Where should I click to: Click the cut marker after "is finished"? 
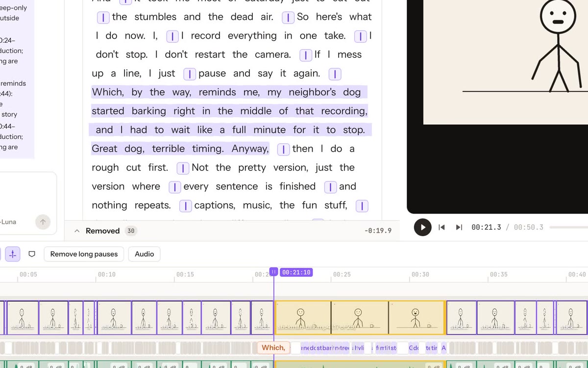click(330, 187)
